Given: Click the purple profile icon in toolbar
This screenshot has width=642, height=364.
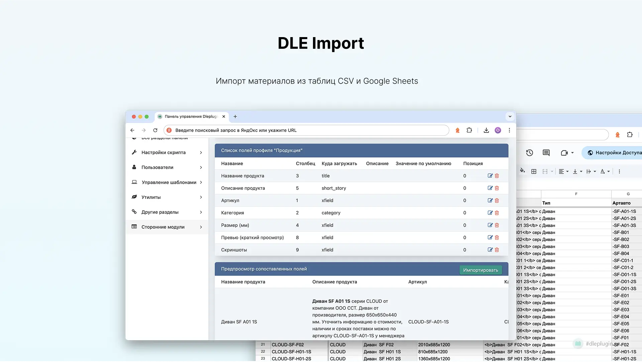Looking at the screenshot, I should click(x=498, y=130).
